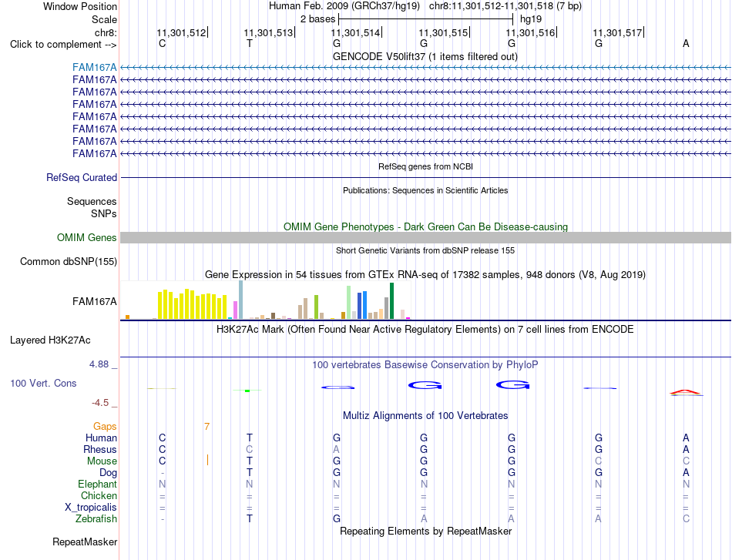This screenshot has width=732, height=560.
Task: Click base A in the complement row
Action: [686, 43]
